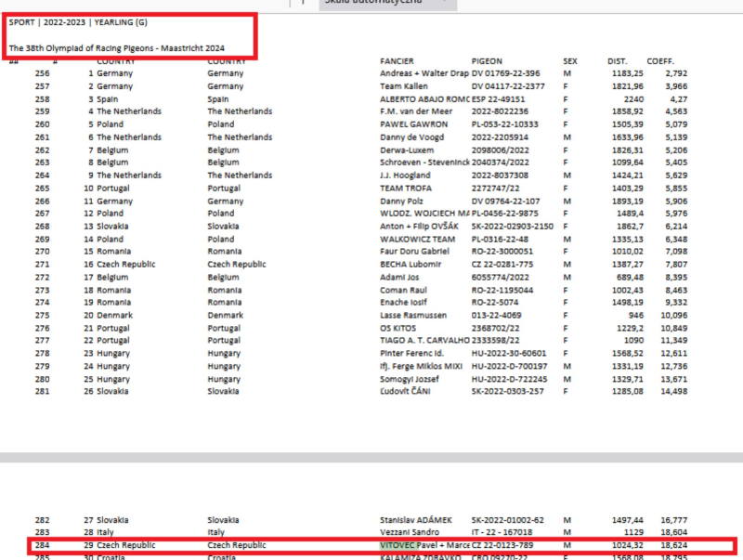Screen dimensions: 743x560
Task: Click the SPORT | 2022-2023 | YEARLING (G) heading
Action: click(78, 22)
